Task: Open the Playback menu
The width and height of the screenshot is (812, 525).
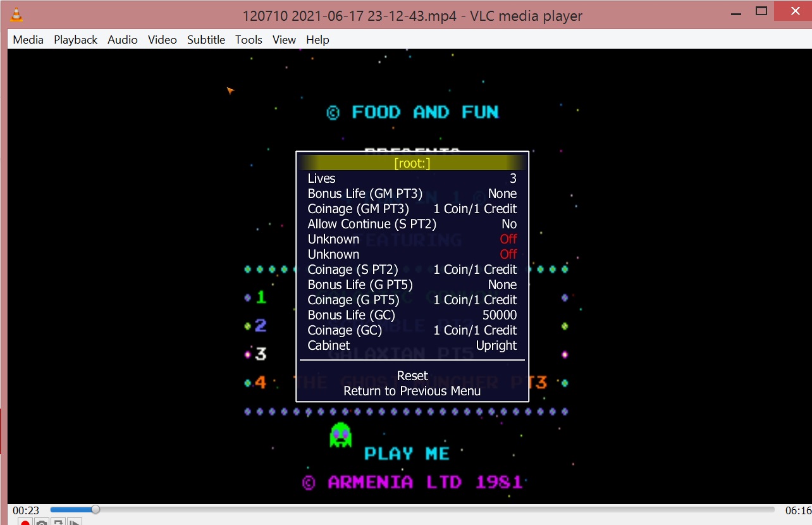Action: (75, 39)
